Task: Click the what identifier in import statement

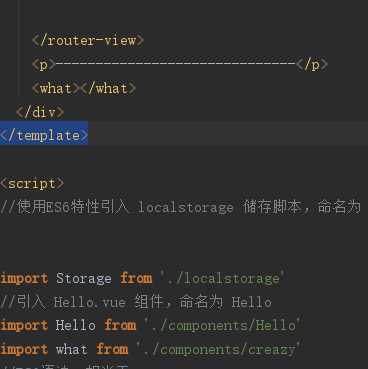Action: point(72,350)
